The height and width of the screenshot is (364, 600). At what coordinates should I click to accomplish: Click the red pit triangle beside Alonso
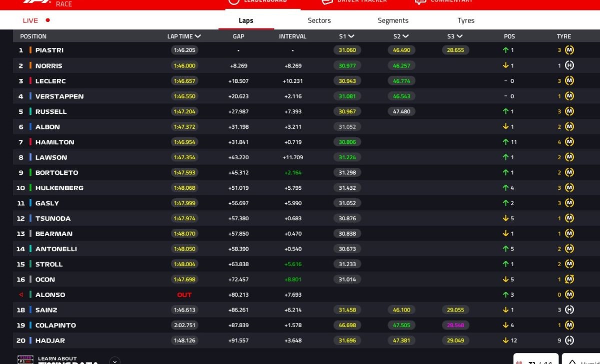tap(21, 295)
